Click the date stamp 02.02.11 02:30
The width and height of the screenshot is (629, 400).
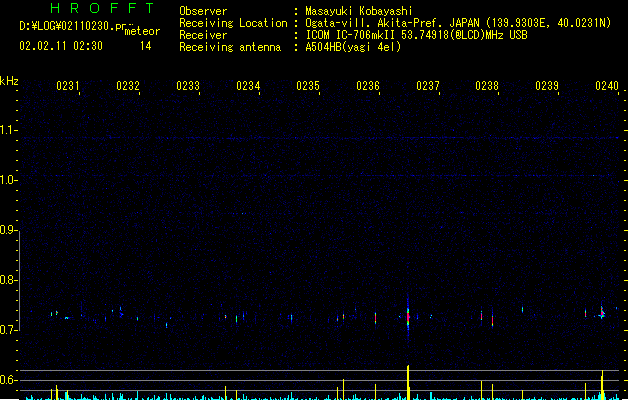tap(61, 46)
